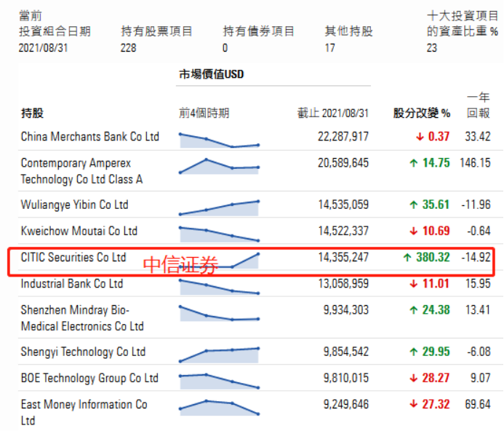The image size is (504, 431).
Task: Click one-year return 33.42
Action: pos(478,137)
